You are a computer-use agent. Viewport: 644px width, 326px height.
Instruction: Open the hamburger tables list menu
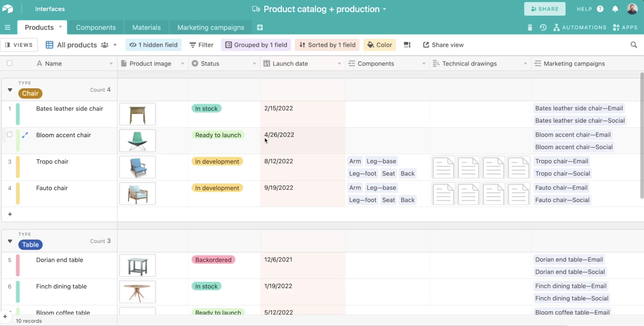coord(7,28)
